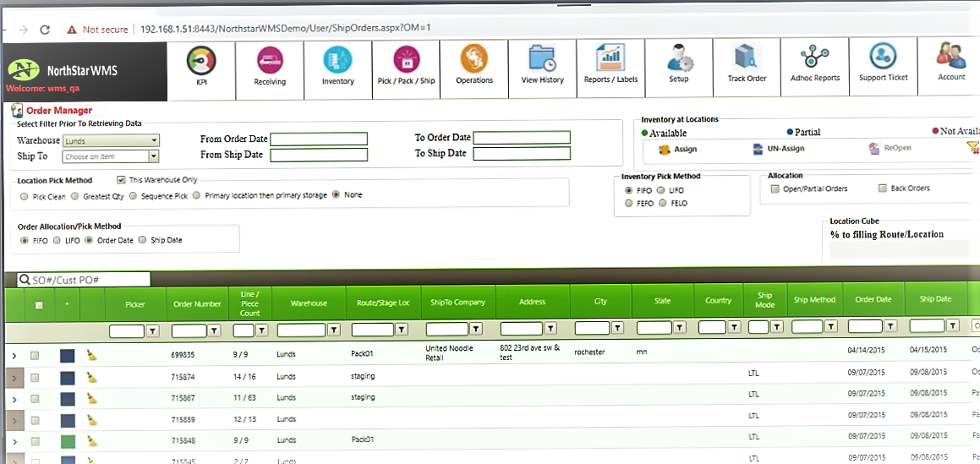Click the SO#/Cust PO# search box

[x=84, y=280]
